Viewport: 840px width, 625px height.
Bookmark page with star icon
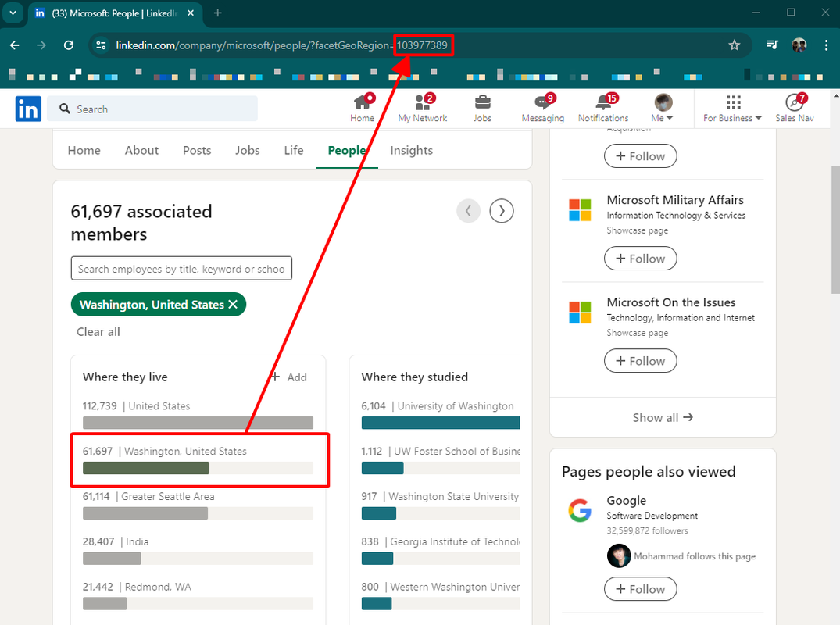tap(734, 45)
